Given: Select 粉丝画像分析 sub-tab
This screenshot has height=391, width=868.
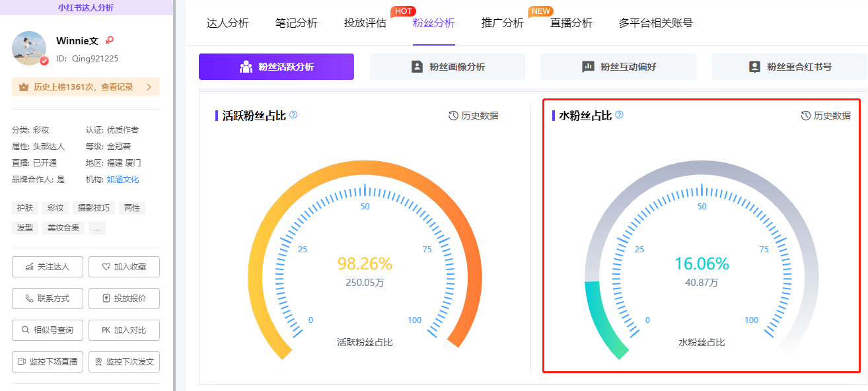Looking at the screenshot, I should 447,67.
